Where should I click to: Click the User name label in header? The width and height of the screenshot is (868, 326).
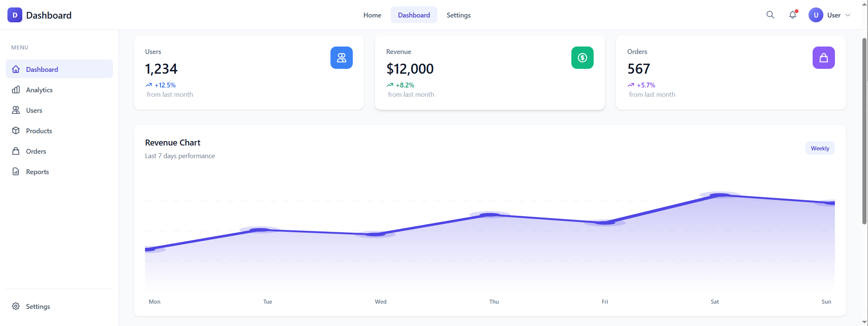pyautogui.click(x=834, y=15)
